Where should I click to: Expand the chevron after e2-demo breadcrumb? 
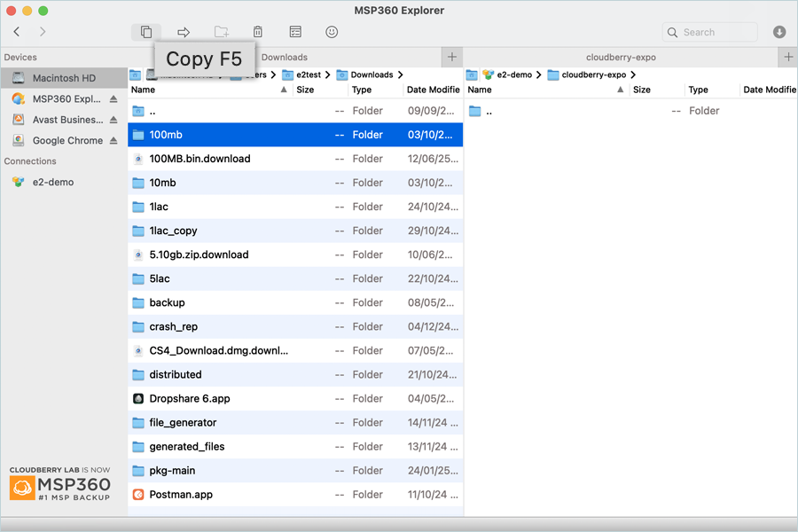[x=539, y=75]
